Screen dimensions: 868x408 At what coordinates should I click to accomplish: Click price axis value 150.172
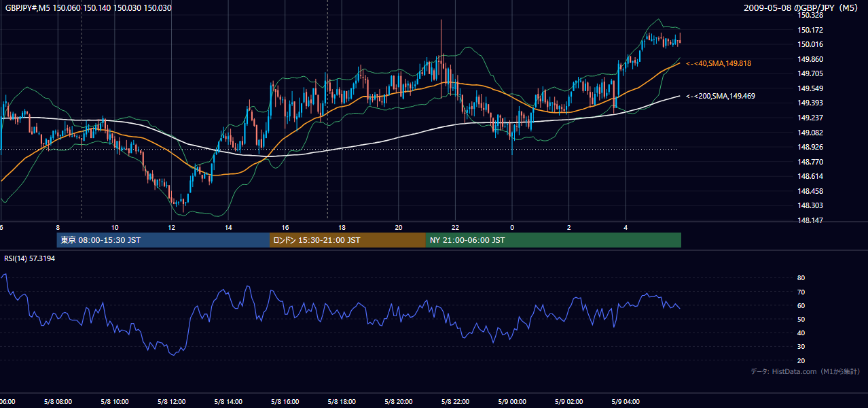coord(810,30)
